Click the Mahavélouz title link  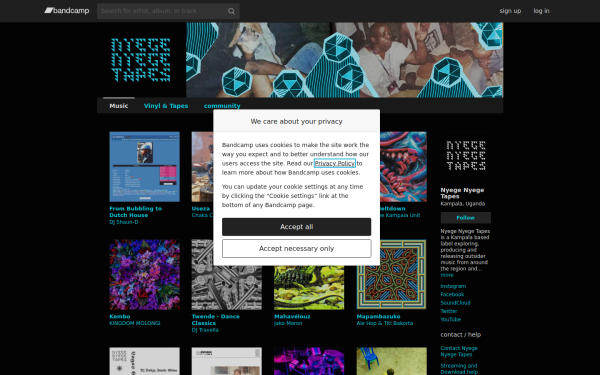[292, 316]
